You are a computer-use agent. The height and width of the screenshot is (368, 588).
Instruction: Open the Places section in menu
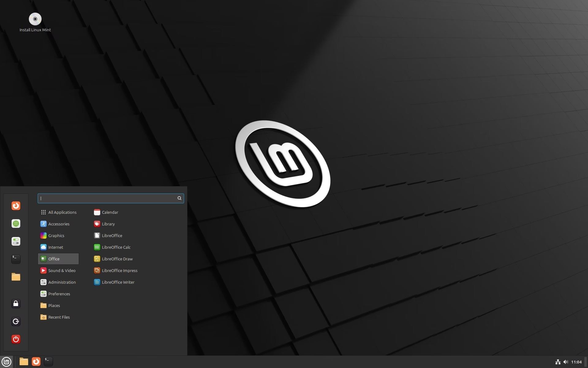pyautogui.click(x=54, y=305)
